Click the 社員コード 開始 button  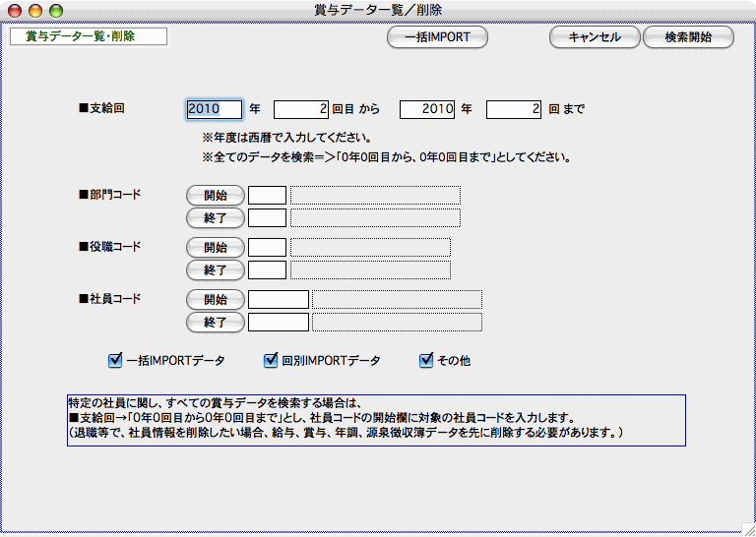point(215,299)
